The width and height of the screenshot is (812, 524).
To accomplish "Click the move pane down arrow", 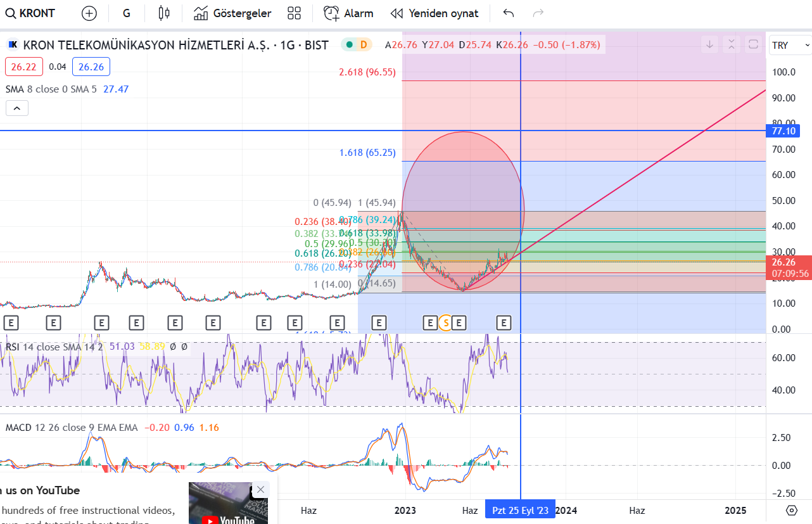I will (710, 44).
